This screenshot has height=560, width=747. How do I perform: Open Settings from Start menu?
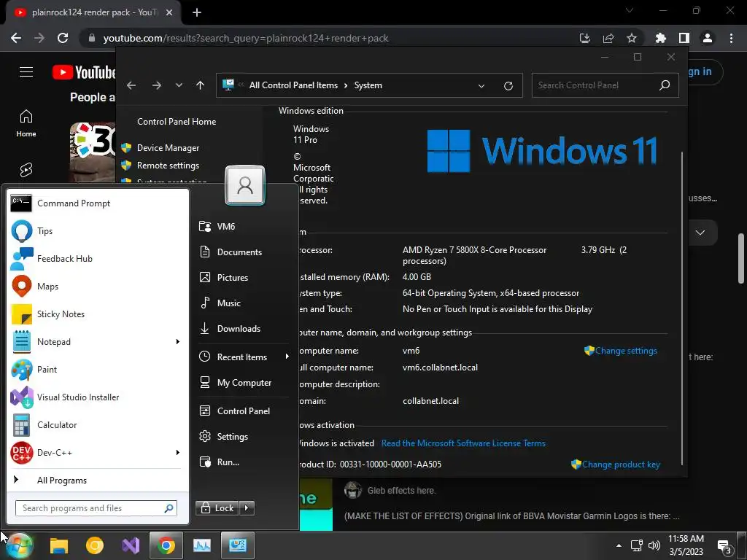(243, 437)
